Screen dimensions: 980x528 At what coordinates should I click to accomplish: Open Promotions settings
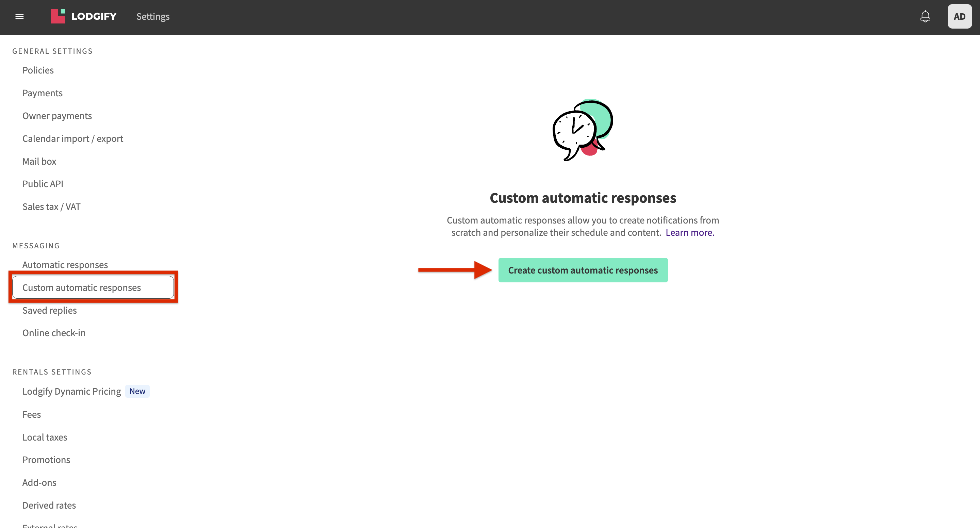[x=46, y=460]
